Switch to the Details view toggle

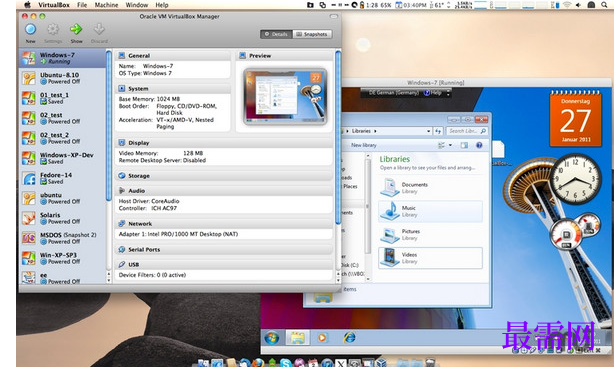coord(276,34)
